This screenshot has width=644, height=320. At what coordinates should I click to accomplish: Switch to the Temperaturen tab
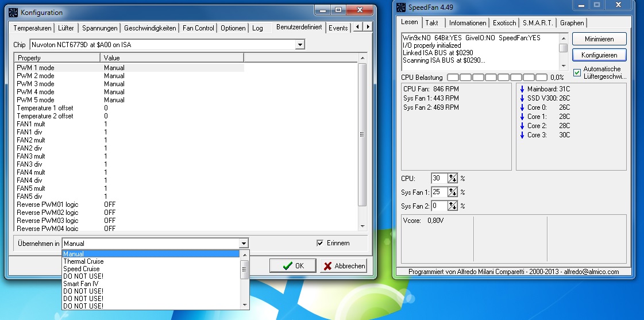pyautogui.click(x=32, y=28)
